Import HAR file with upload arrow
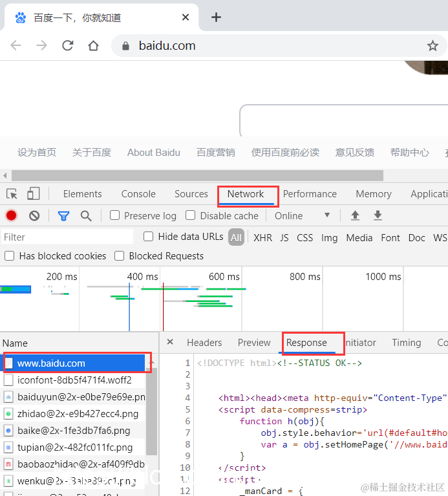Viewport: 448px width, 496px height. 355,215
